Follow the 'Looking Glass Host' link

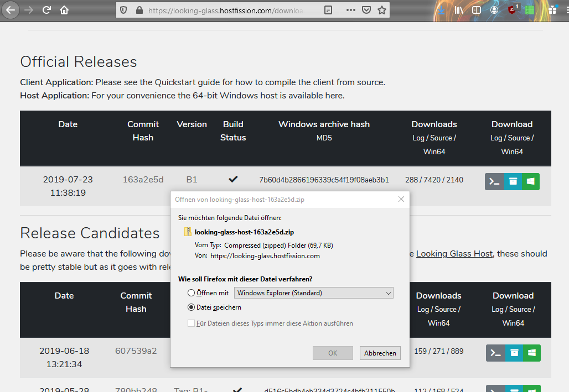(x=454, y=253)
